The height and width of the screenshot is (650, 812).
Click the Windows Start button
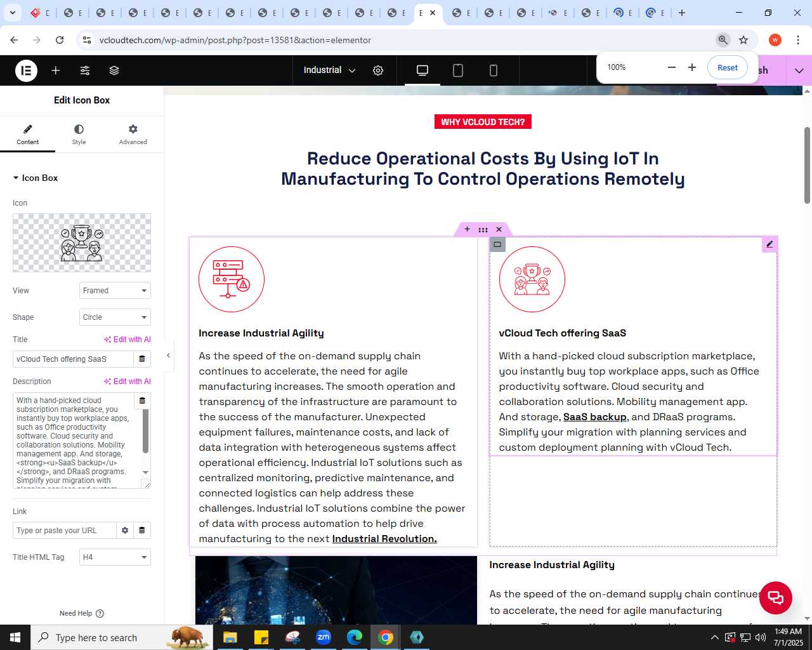pyautogui.click(x=15, y=637)
